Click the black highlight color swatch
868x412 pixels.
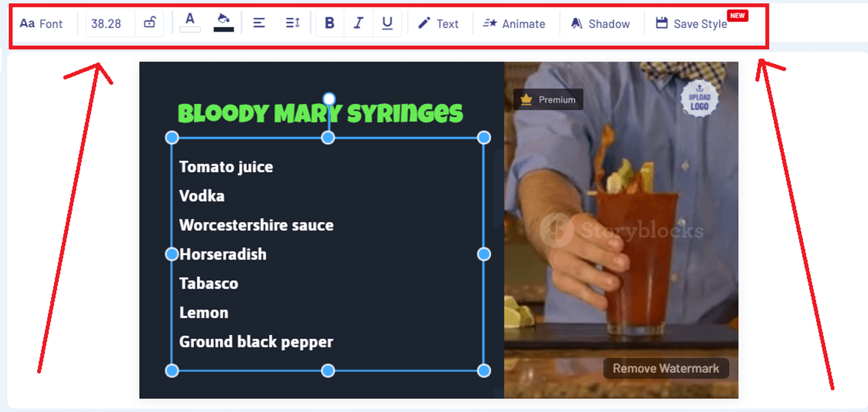(223, 28)
